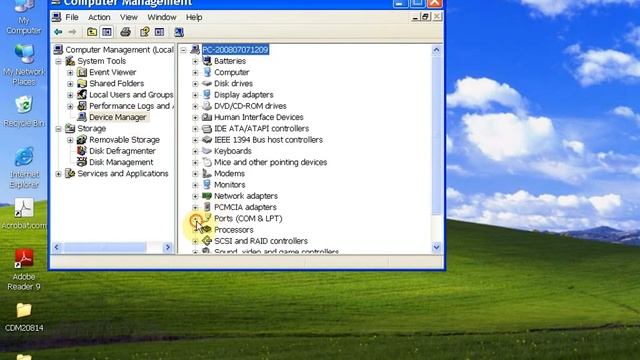Click the Network adapters device icon

pyautogui.click(x=207, y=196)
